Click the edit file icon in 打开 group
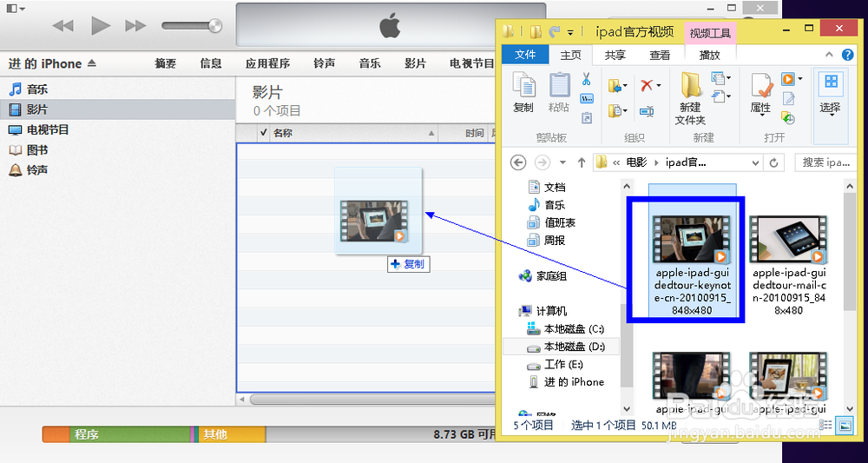The height and width of the screenshot is (463, 868). (x=788, y=98)
